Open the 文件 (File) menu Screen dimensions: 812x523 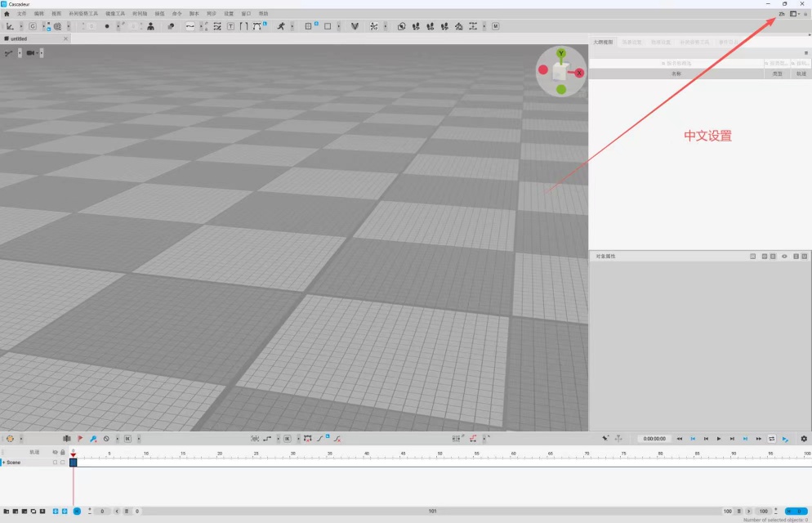coord(22,14)
